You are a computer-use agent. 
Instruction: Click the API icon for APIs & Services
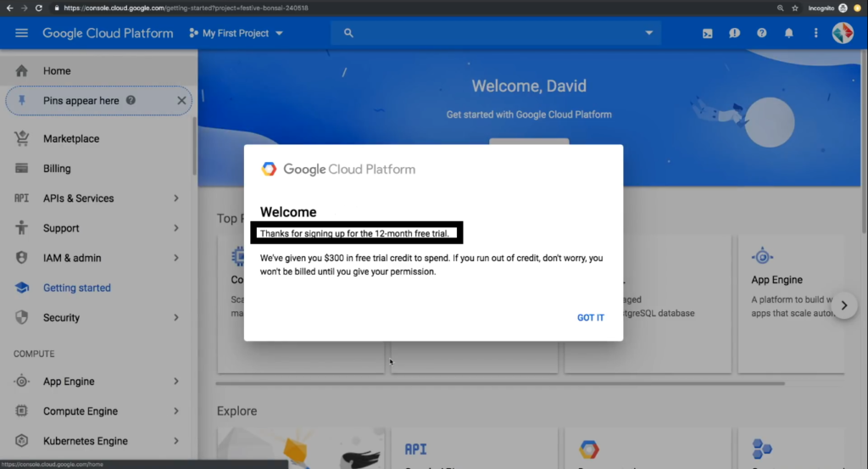tap(21, 198)
